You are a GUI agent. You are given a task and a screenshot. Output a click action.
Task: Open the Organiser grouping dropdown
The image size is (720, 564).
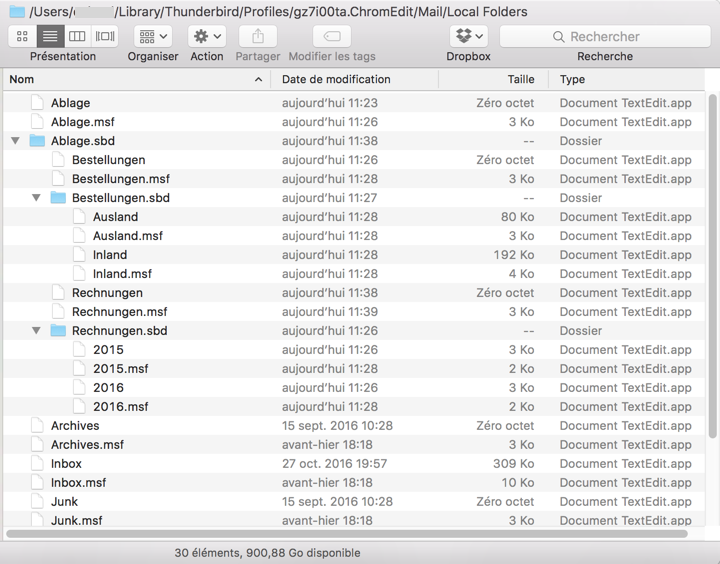153,36
